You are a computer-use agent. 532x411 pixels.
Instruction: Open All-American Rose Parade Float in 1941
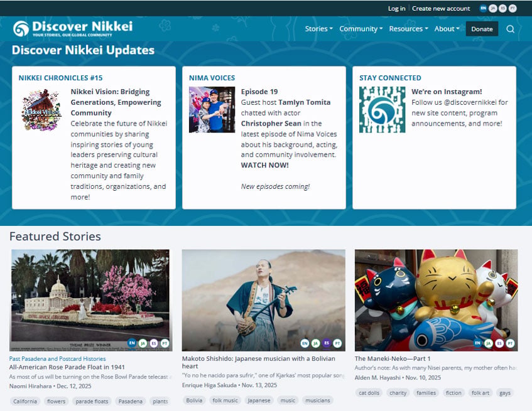point(67,367)
